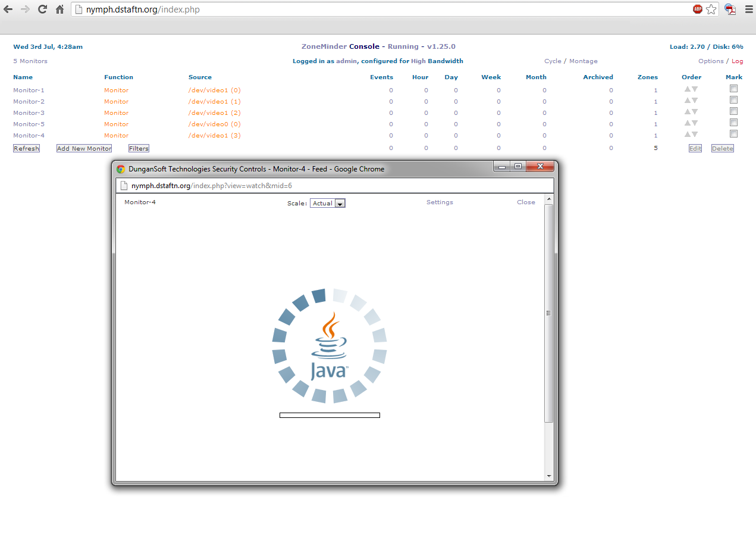Image resolution: width=756 pixels, height=537 pixels.
Task: Move Monitor-2 up in order
Action: (687, 101)
